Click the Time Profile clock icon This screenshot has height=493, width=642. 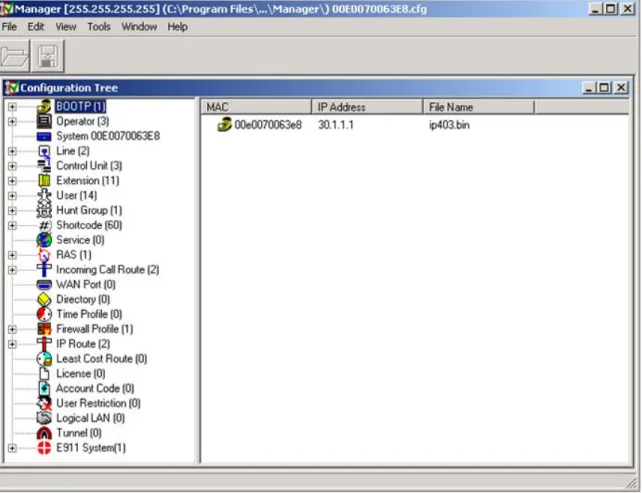tap(44, 314)
